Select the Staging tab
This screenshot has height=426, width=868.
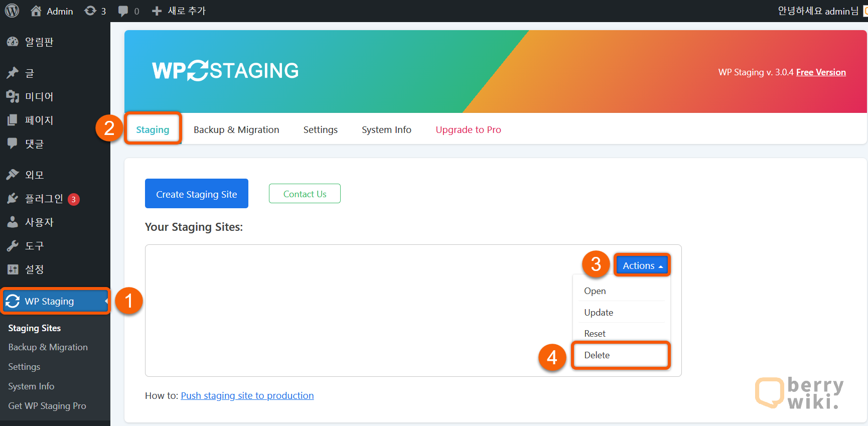click(153, 129)
